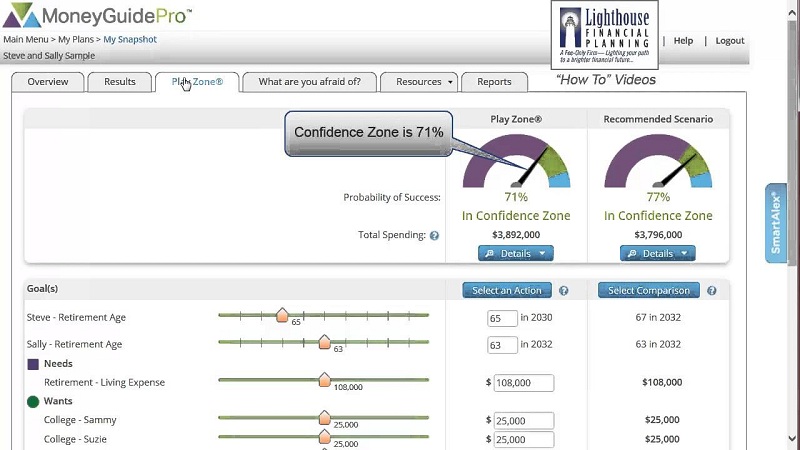Click the Play Zone gauge dial
This screenshot has width=800, height=450.
coord(516,161)
